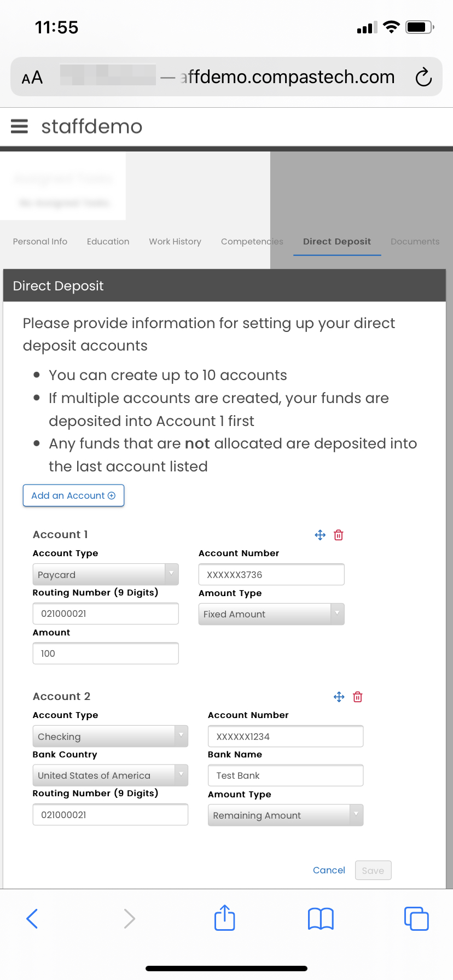This screenshot has width=453, height=980.
Task: Open Safari bookmarks icon
Action: click(x=321, y=918)
